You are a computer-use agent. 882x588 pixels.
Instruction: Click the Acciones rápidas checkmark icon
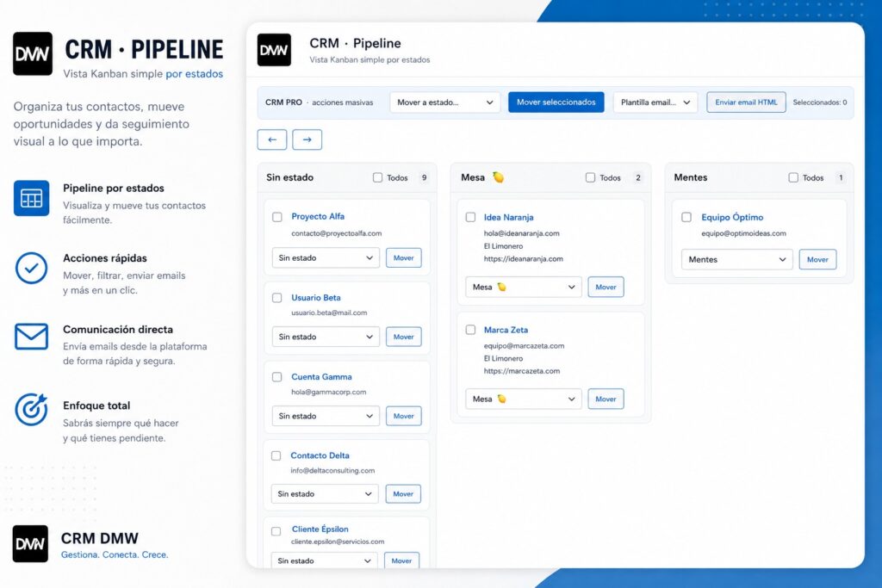32,268
